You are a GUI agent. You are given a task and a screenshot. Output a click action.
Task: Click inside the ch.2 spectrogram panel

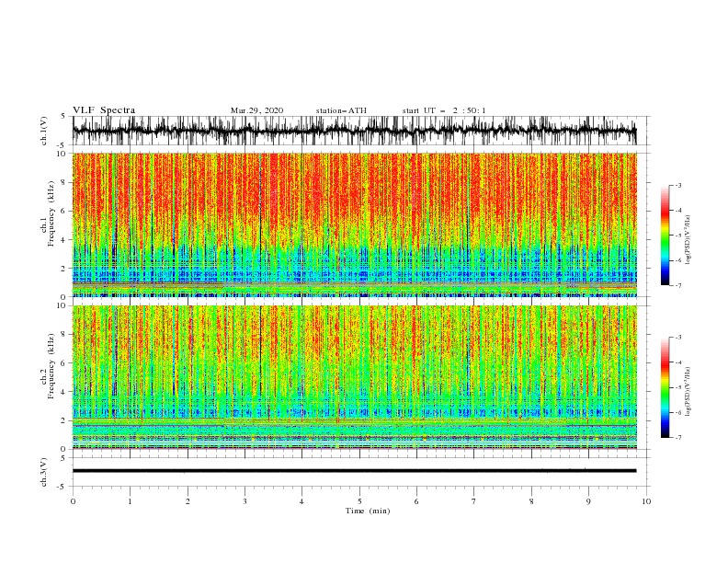354,377
